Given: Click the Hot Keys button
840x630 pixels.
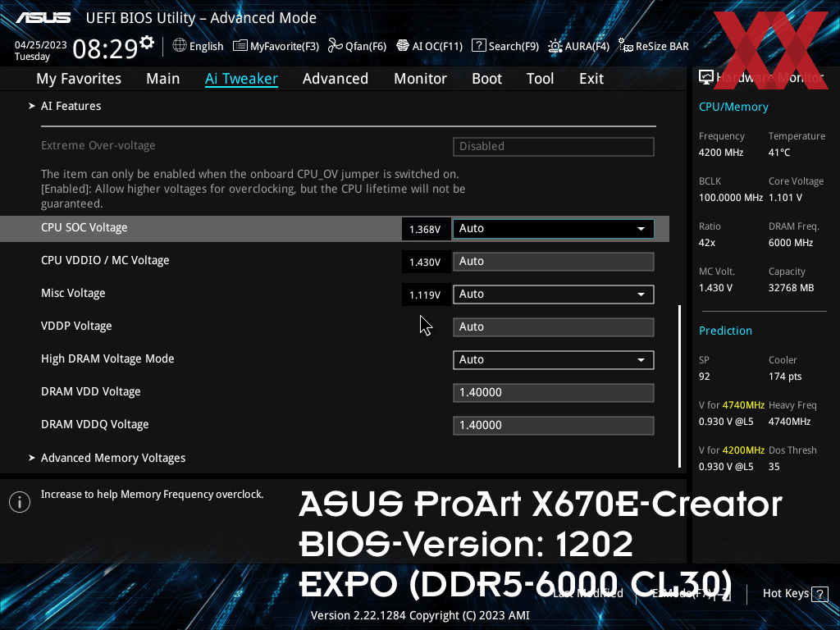Looking at the screenshot, I should 796,594.
